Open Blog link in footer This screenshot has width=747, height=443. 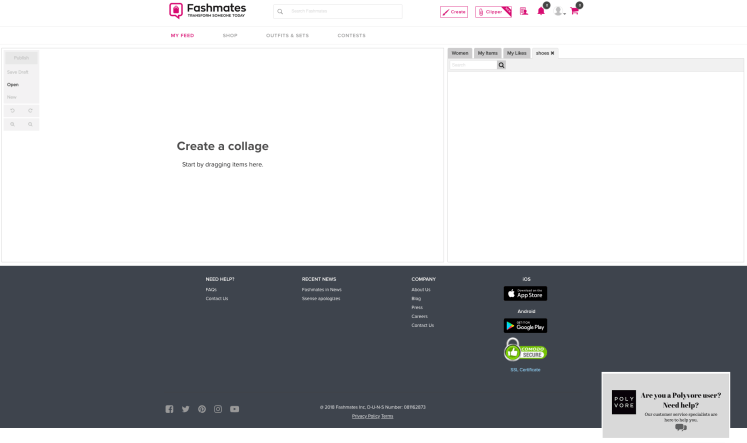pos(416,299)
